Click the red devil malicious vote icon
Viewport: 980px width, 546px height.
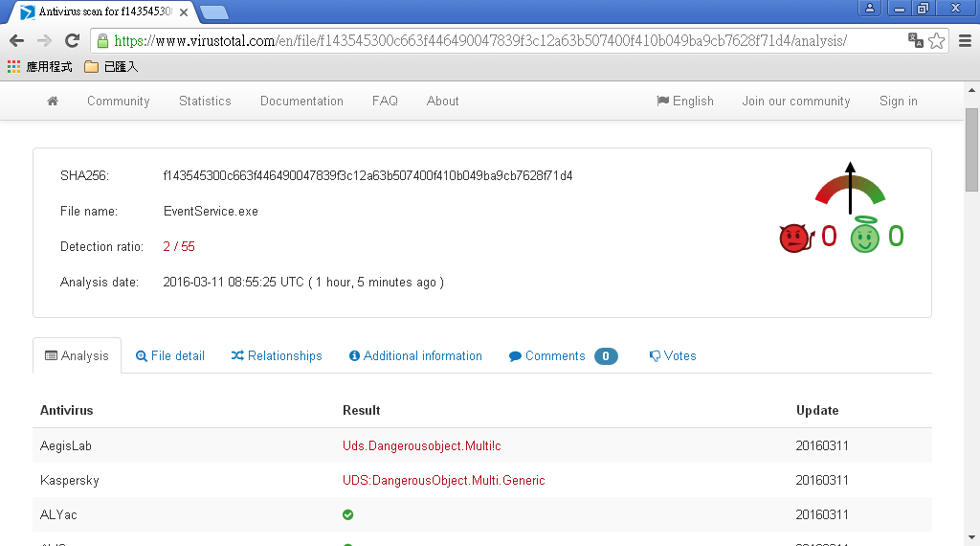[x=795, y=238]
